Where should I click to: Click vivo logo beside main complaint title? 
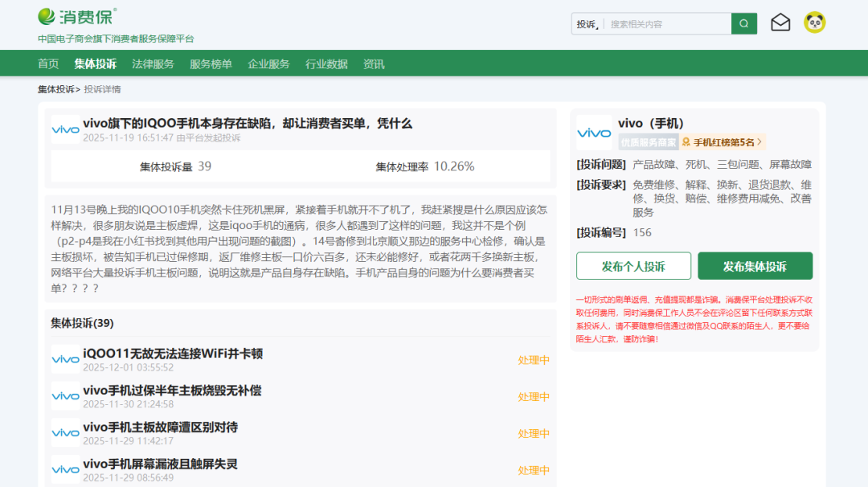coord(65,129)
